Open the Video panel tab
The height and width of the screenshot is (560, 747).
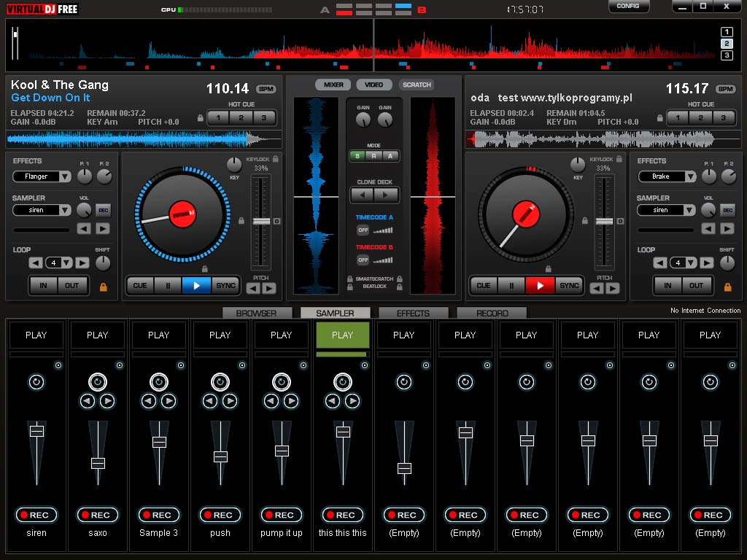(x=374, y=85)
